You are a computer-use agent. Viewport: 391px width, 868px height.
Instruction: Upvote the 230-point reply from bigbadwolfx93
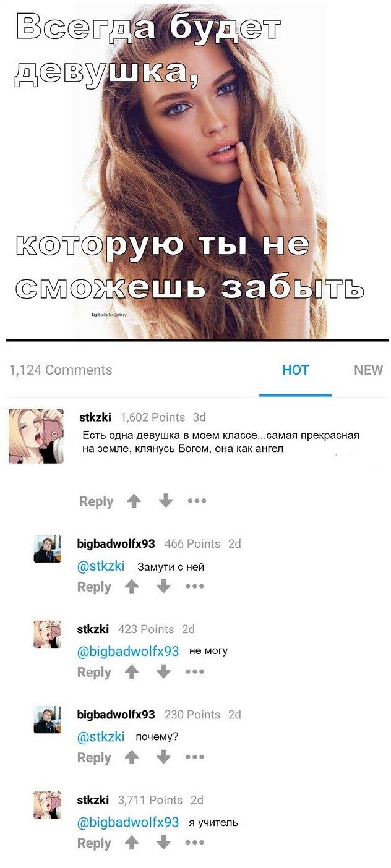[132, 757]
